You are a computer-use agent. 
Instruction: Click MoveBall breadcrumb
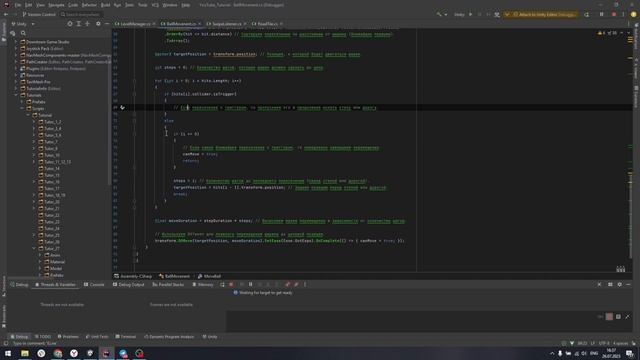tap(209, 276)
